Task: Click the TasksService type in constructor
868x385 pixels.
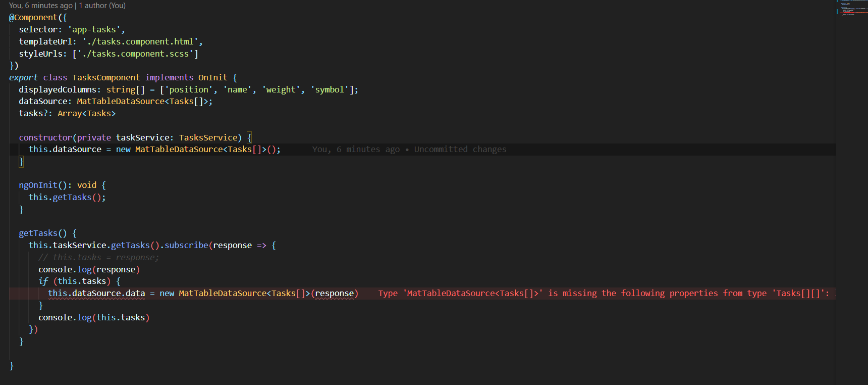Action: pyautogui.click(x=208, y=137)
